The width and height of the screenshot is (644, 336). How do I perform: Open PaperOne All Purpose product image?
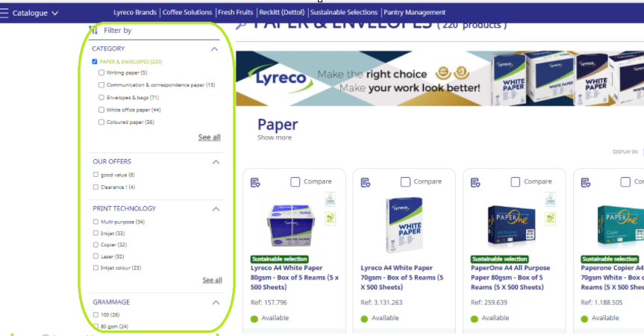[511, 225]
